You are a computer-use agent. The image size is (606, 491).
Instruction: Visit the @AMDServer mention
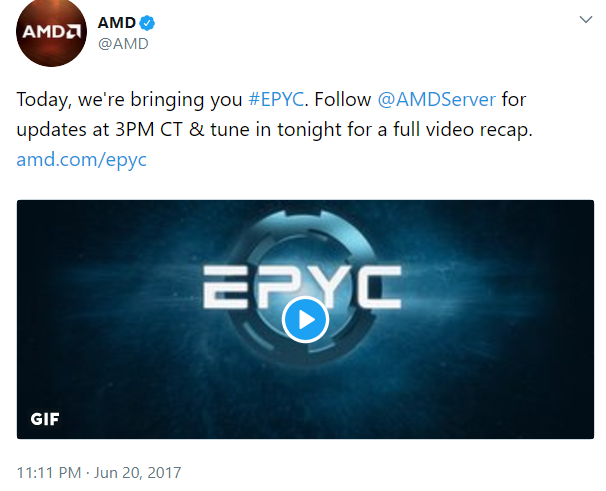pos(437,99)
